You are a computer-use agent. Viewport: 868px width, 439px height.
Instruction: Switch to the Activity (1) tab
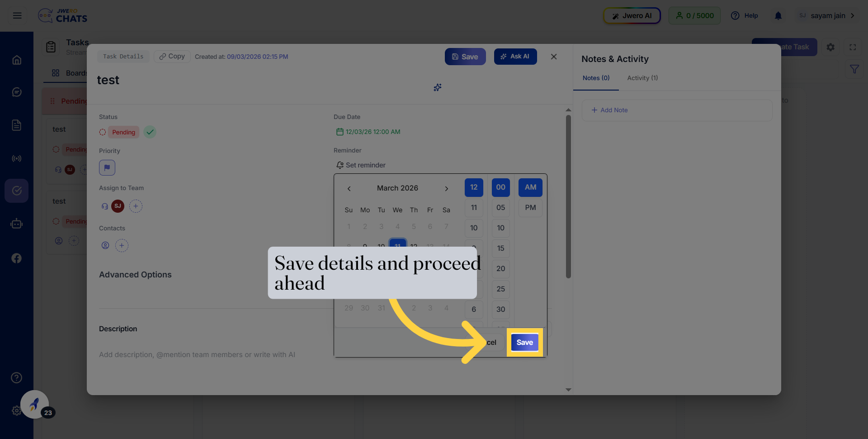click(x=642, y=78)
